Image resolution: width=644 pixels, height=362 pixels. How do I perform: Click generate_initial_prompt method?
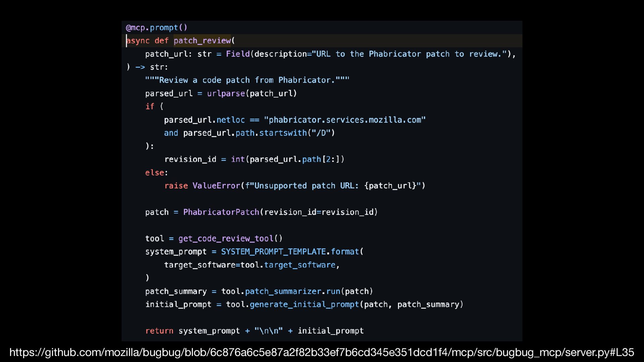pos(304,304)
